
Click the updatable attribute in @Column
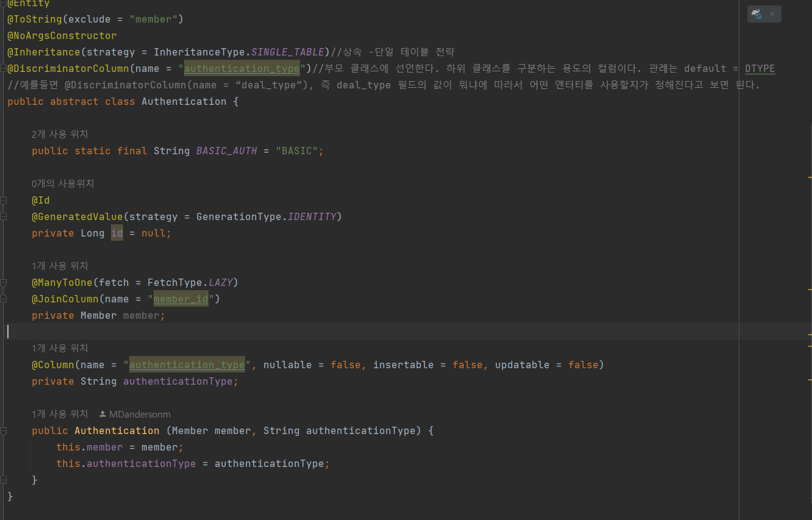click(x=522, y=365)
